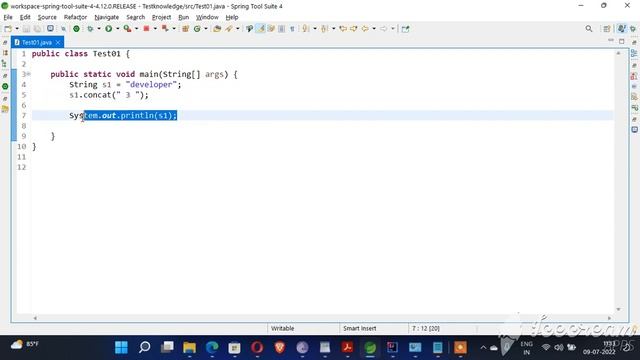
Task: Maximize the editor area
Action: coord(622,41)
